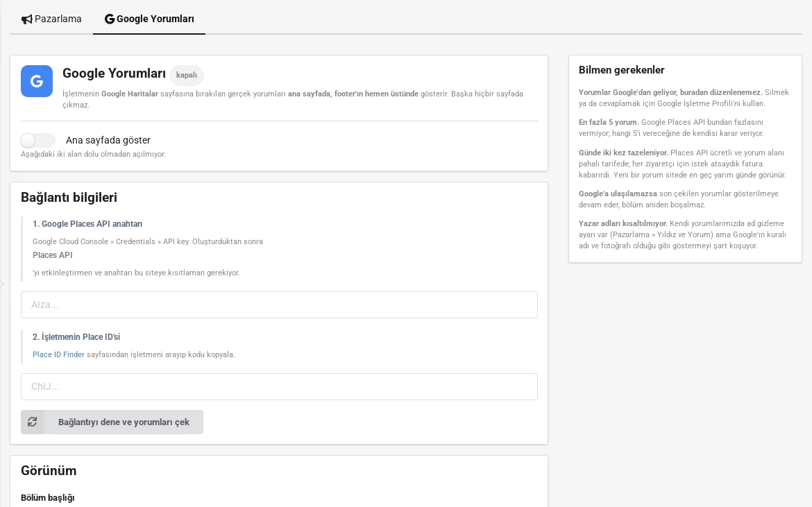
Task: Click the 'Yazar adları kısaltılmıyor.' note
Action: (x=623, y=224)
